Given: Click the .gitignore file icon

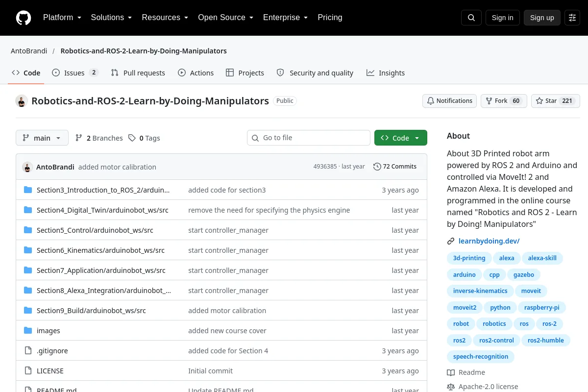Looking at the screenshot, I should pos(28,351).
